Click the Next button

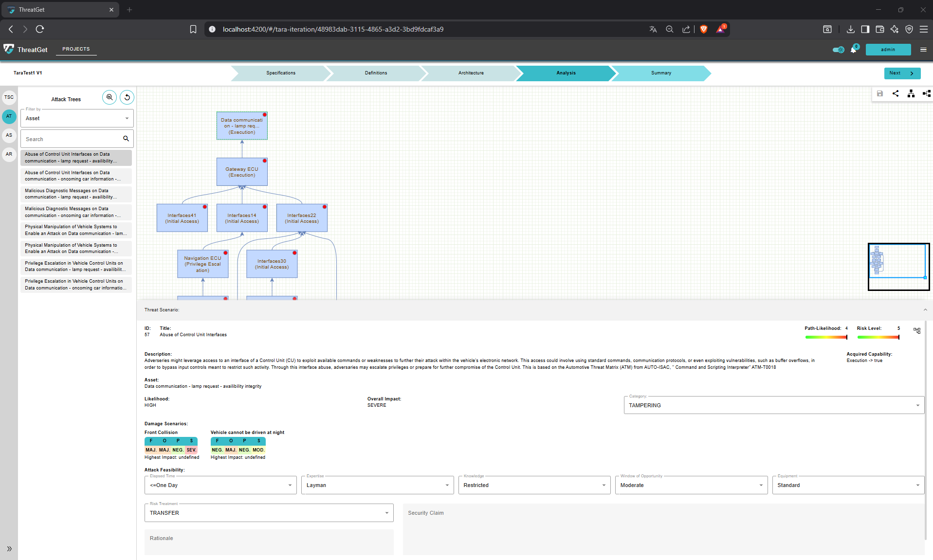point(902,73)
